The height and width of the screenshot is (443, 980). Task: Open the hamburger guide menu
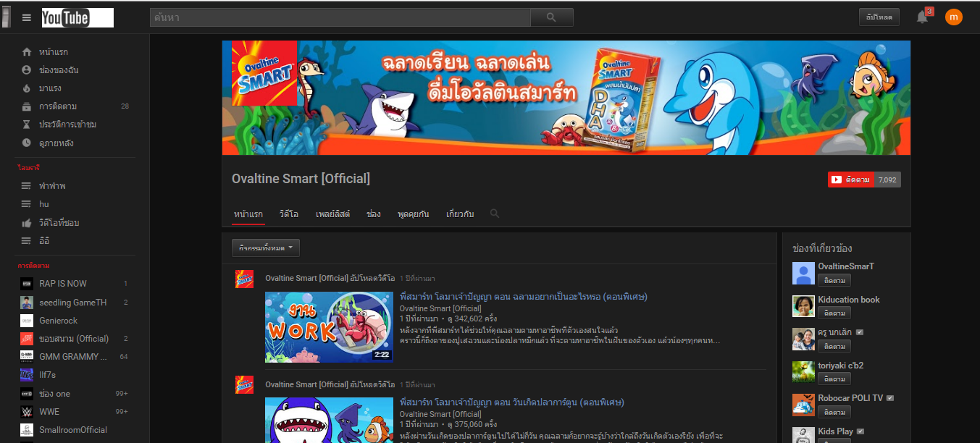click(27, 17)
